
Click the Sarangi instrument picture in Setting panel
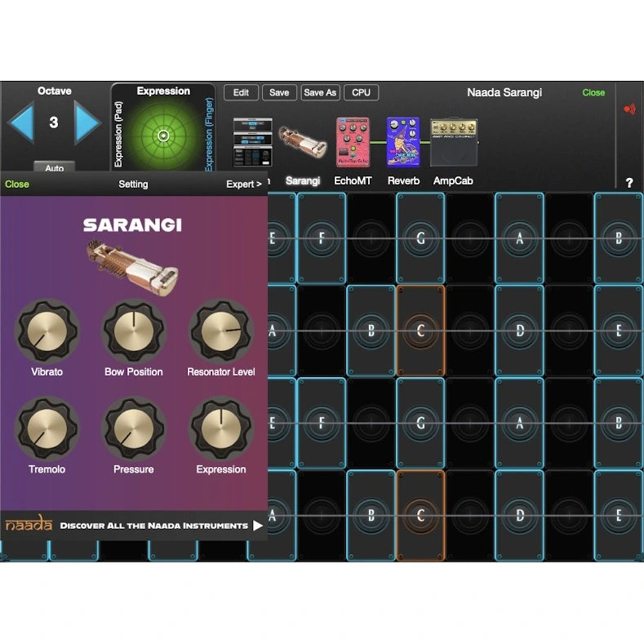[132, 268]
